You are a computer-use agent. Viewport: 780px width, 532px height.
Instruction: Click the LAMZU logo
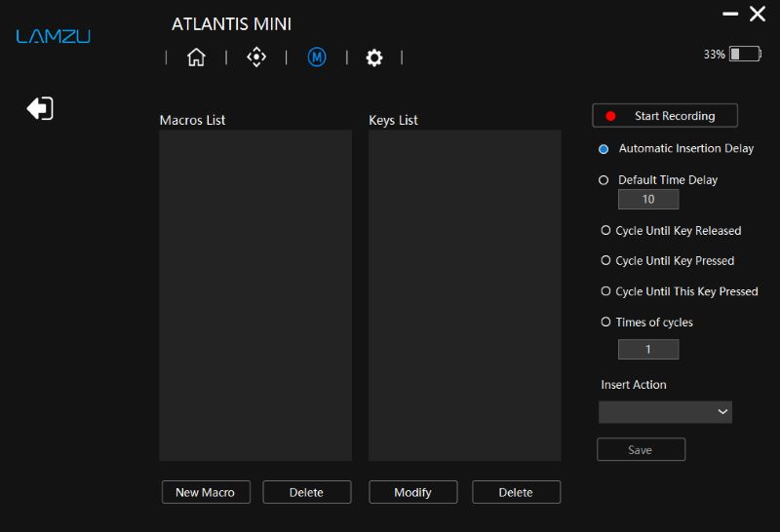[x=54, y=36]
